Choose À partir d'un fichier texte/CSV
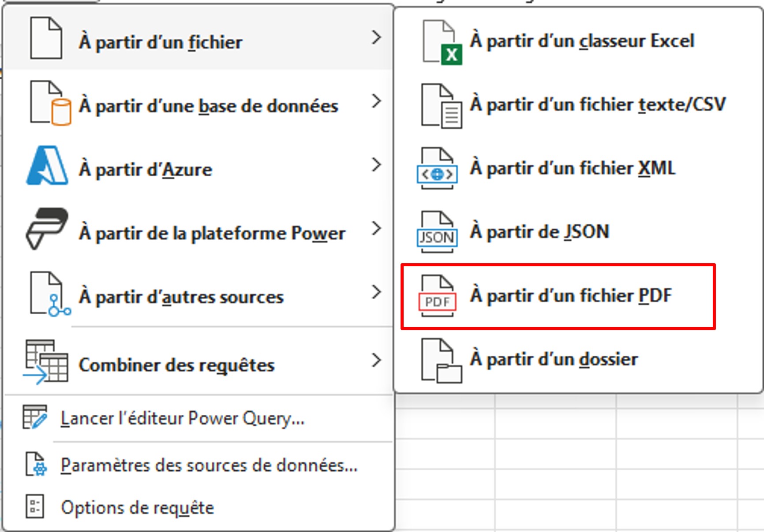Viewport: 764px width, 532px height. tap(578, 105)
